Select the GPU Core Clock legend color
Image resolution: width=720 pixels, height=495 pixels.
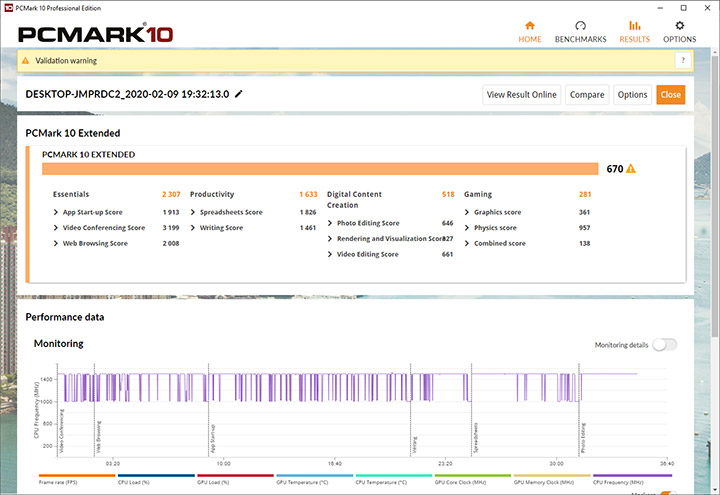473,475
